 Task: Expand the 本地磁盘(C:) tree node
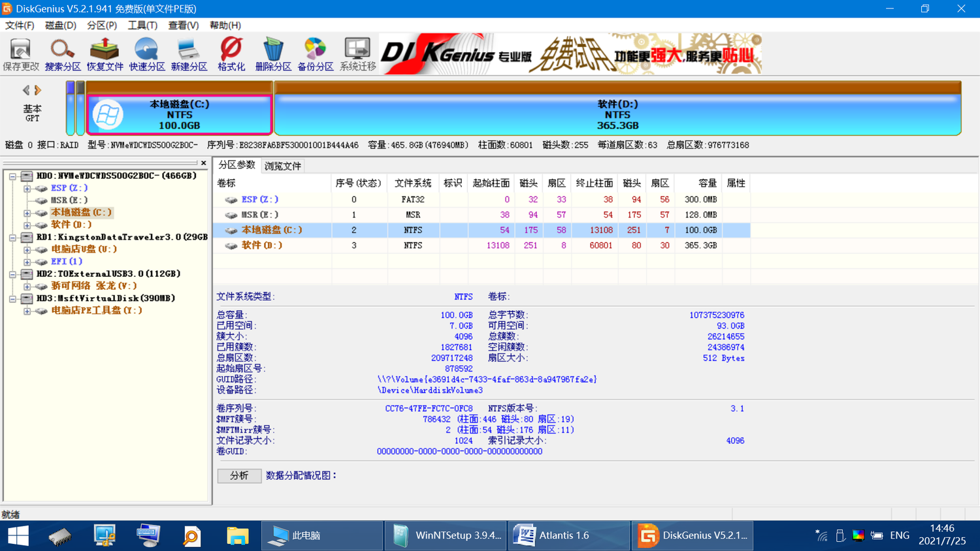(27, 213)
